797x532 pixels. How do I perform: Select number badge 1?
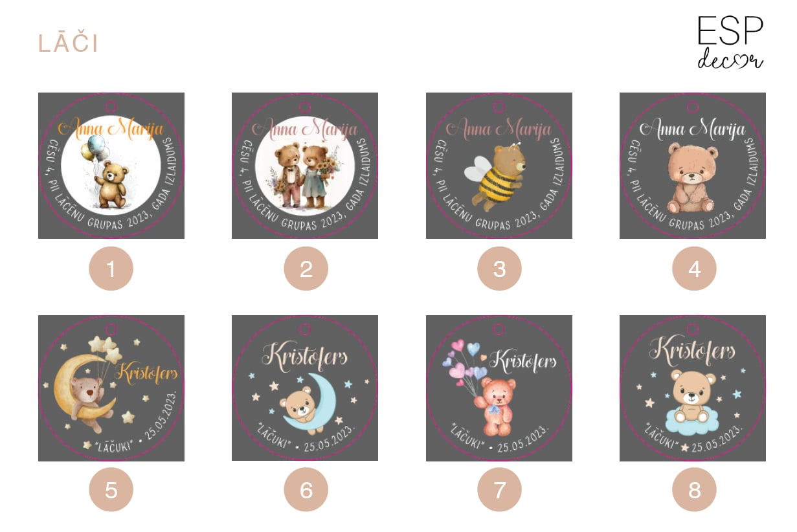(x=111, y=269)
